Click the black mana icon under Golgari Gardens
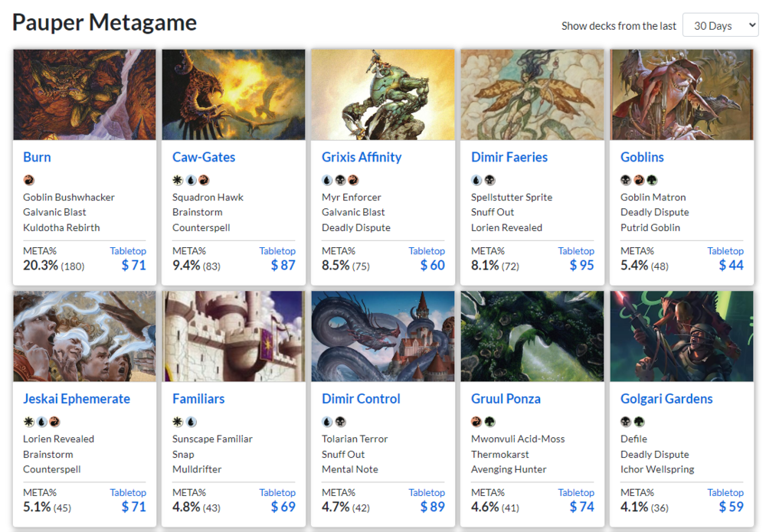The width and height of the screenshot is (766, 532). click(x=625, y=422)
